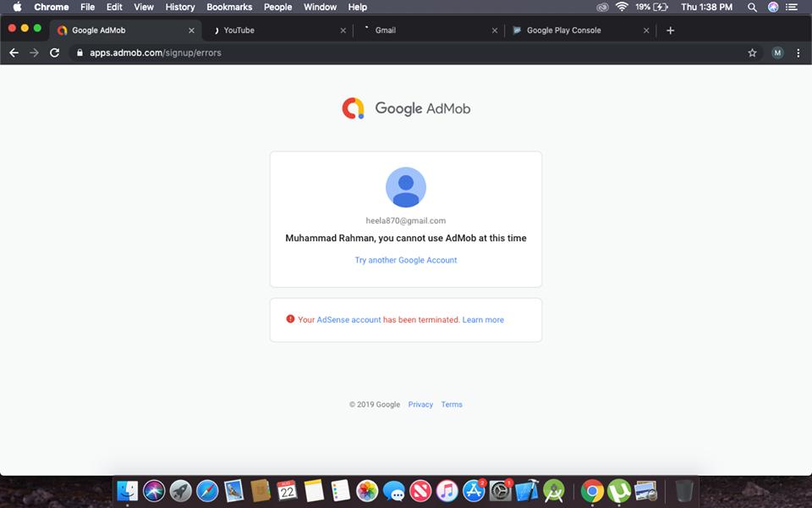Close the Gmail tab
812x508 pixels.
pos(495,30)
